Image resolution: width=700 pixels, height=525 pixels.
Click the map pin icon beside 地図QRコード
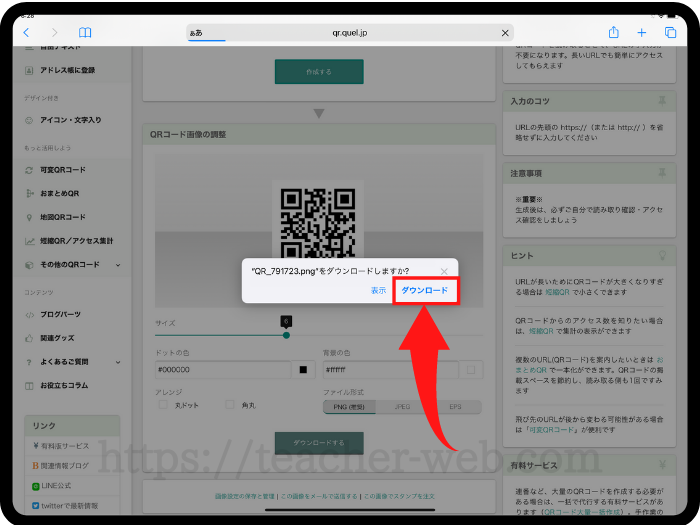point(29,218)
